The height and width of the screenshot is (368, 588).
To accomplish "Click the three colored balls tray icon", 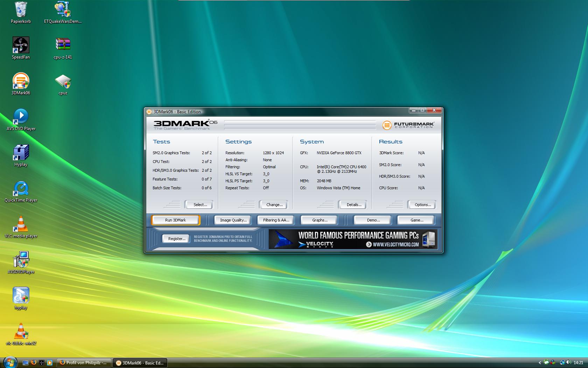I will point(553,363).
